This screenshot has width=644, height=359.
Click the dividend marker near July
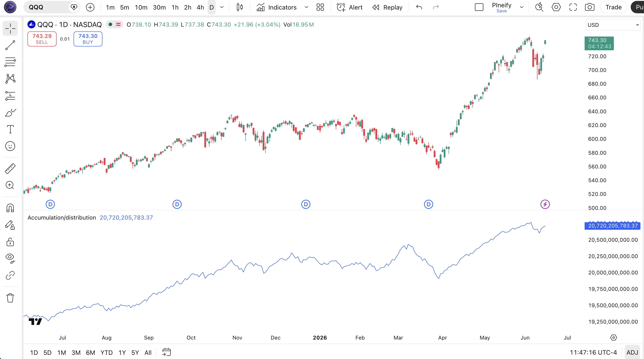coord(50,204)
